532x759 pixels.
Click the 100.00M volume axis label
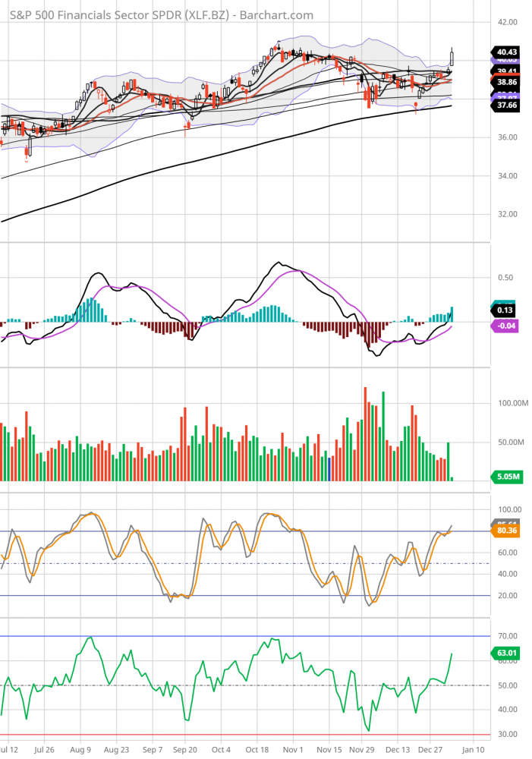point(510,403)
